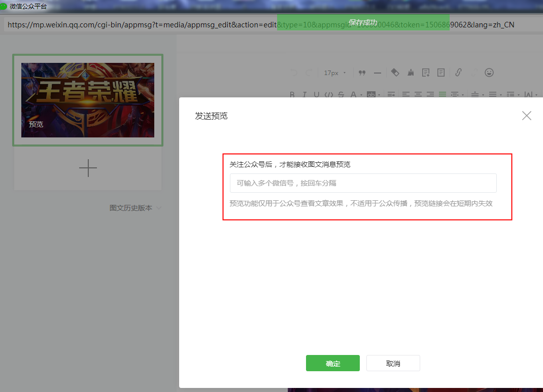Click the green 保存成功 notification banner

pos(363,22)
